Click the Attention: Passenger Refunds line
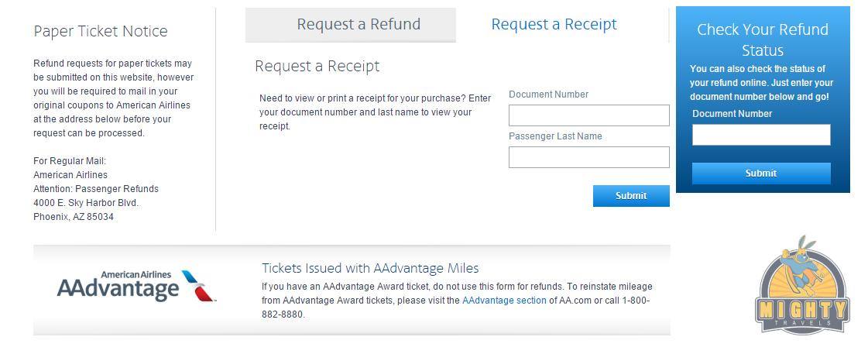 point(96,189)
